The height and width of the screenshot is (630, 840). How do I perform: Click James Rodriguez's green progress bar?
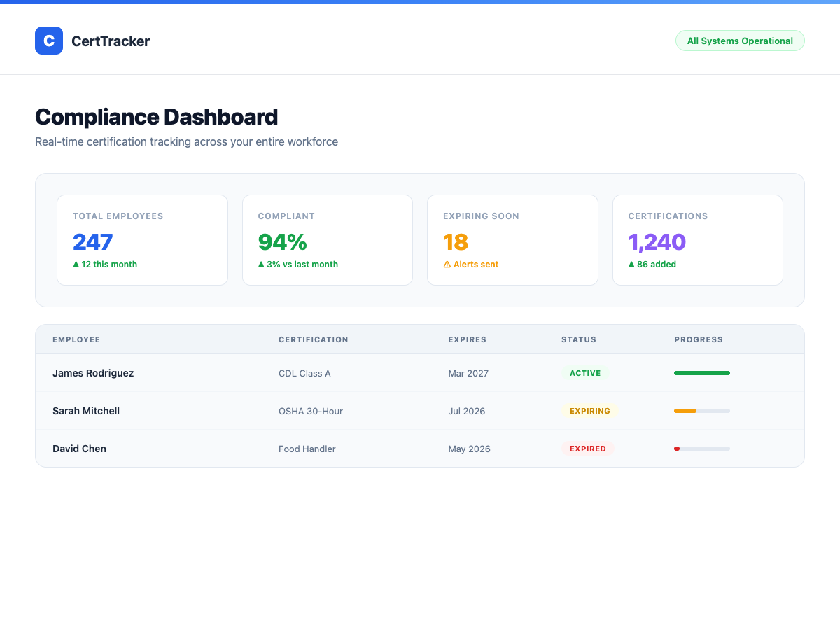[702, 373]
